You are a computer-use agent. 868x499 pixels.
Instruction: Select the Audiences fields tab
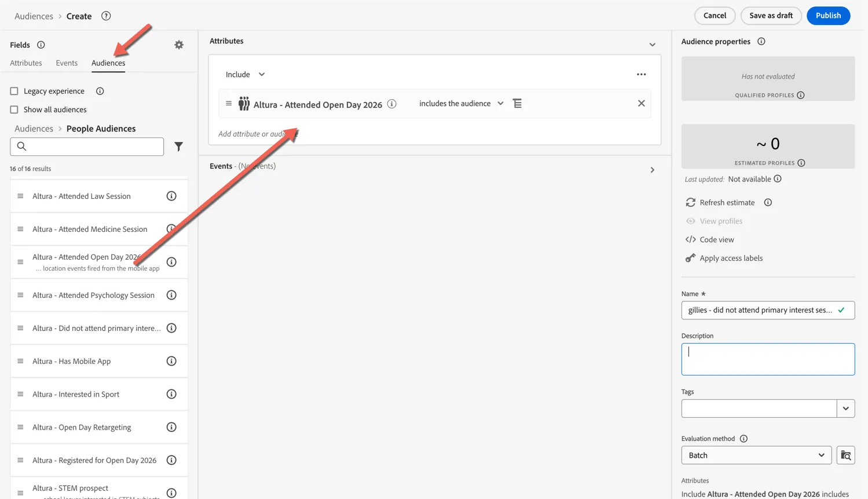(108, 63)
